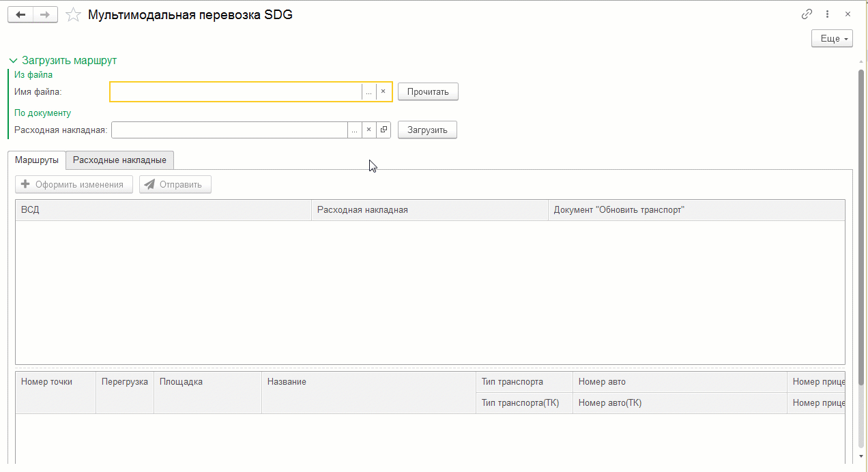Open the Еще dropdown menu

[833, 39]
